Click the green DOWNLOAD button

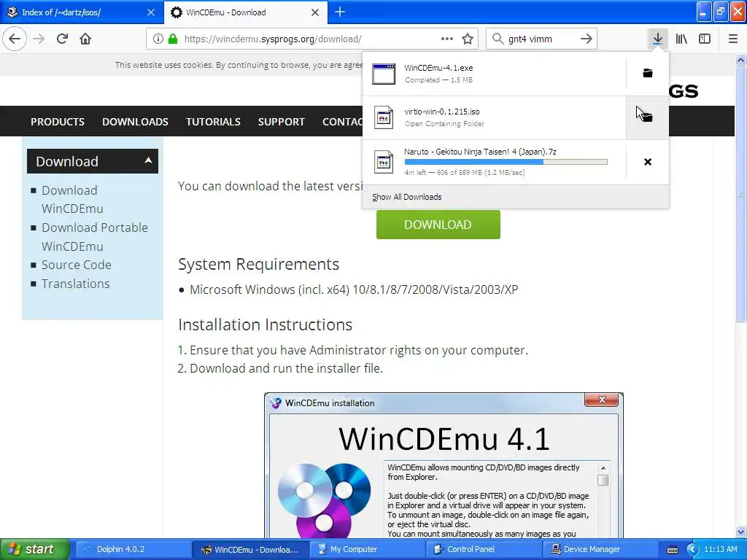pyautogui.click(x=438, y=225)
